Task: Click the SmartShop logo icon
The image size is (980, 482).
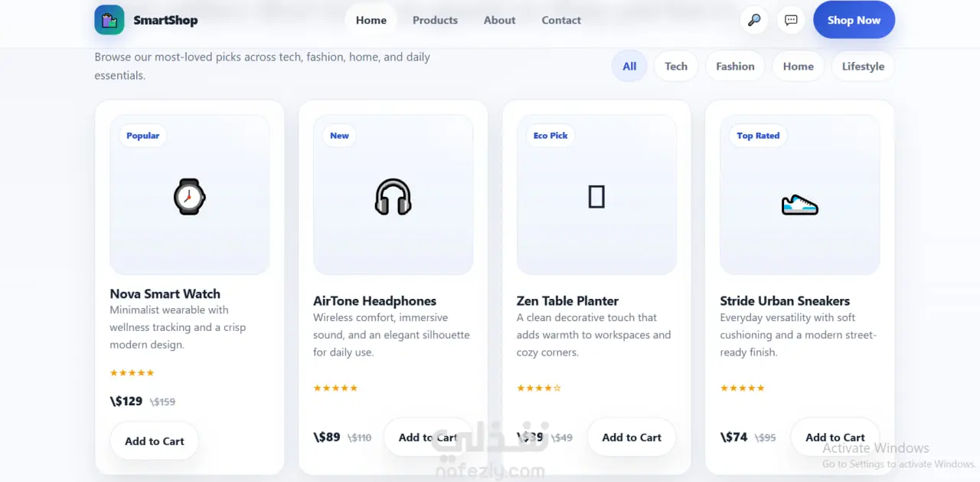Action: point(109,20)
